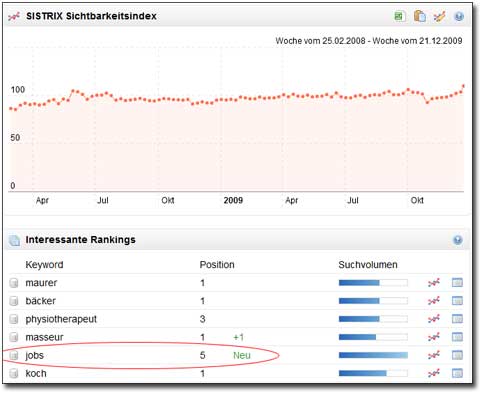Screen dimensions: 480x397
Task: Open ranking history chart for maurer
Action: pos(434,283)
